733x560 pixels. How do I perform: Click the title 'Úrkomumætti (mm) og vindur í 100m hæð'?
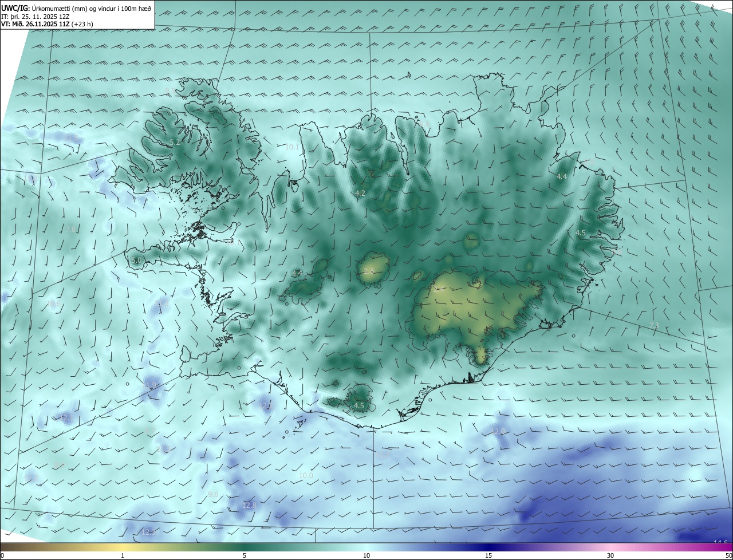coord(91,8)
